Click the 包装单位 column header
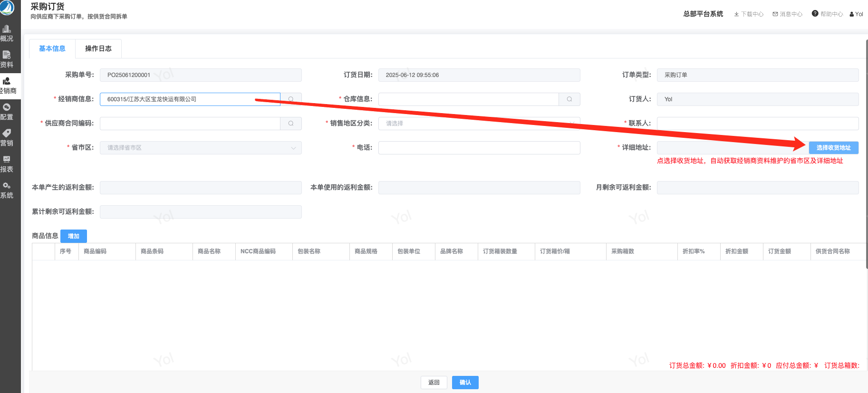Image resolution: width=868 pixels, height=393 pixels. 414,251
